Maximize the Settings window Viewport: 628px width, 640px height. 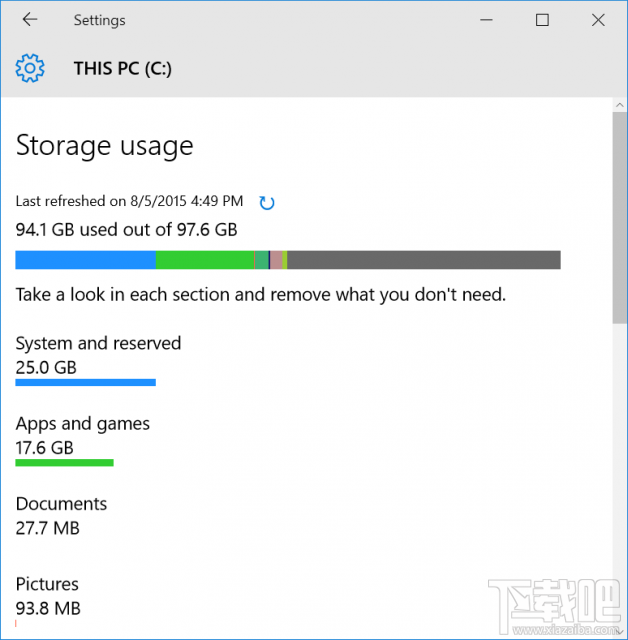542,20
